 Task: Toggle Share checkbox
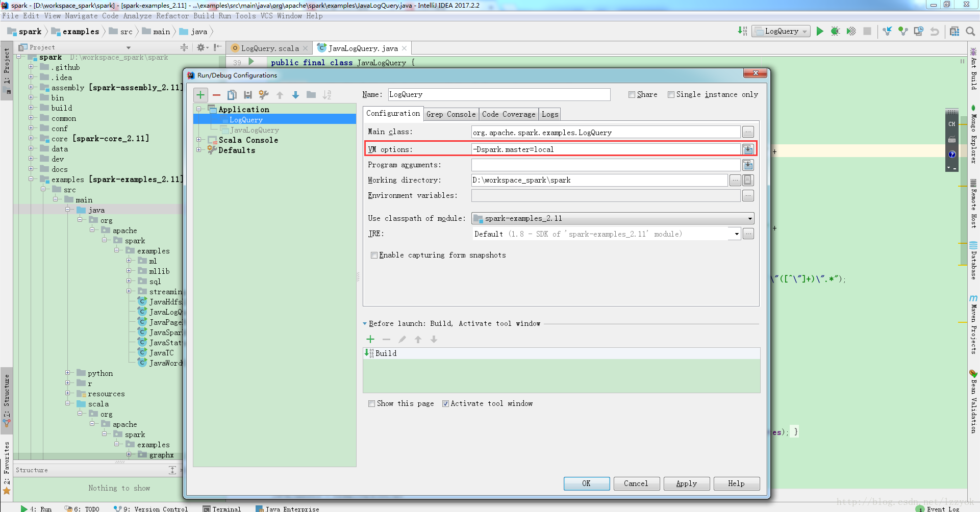pos(632,94)
